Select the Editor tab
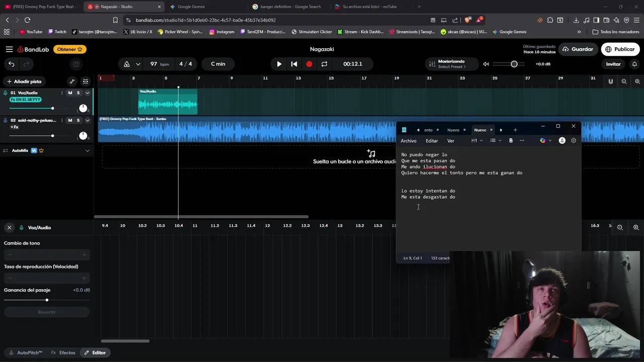This screenshot has height=362, width=644. pyautogui.click(x=95, y=352)
